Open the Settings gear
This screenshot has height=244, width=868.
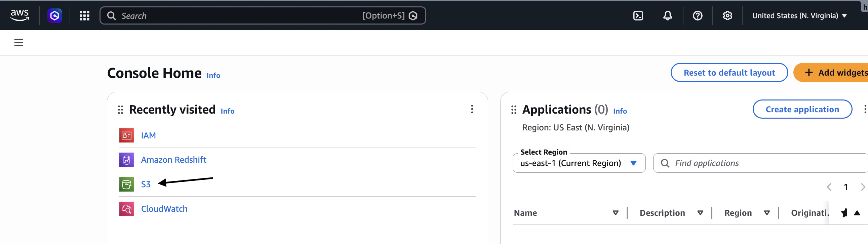tap(727, 15)
